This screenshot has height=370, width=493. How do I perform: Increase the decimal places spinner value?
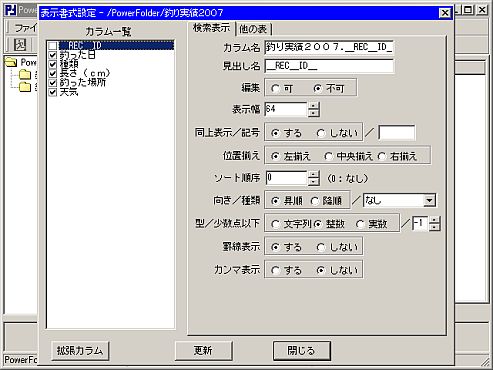pyautogui.click(x=434, y=220)
